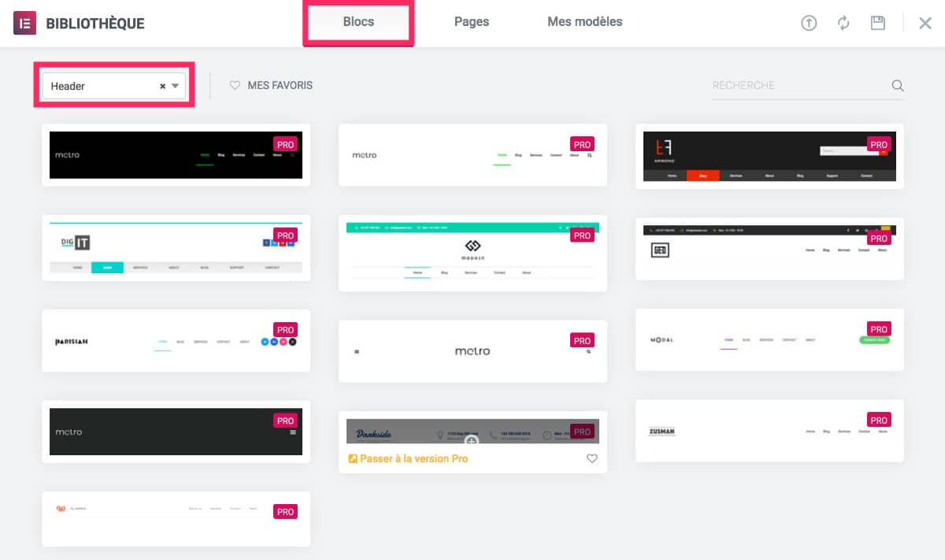Favorite the Darkside template with the heart

point(591,458)
